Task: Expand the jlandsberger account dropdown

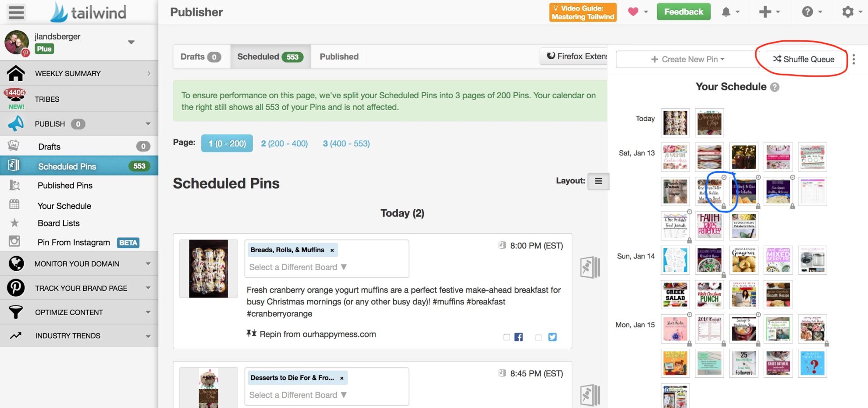Action: [x=131, y=42]
